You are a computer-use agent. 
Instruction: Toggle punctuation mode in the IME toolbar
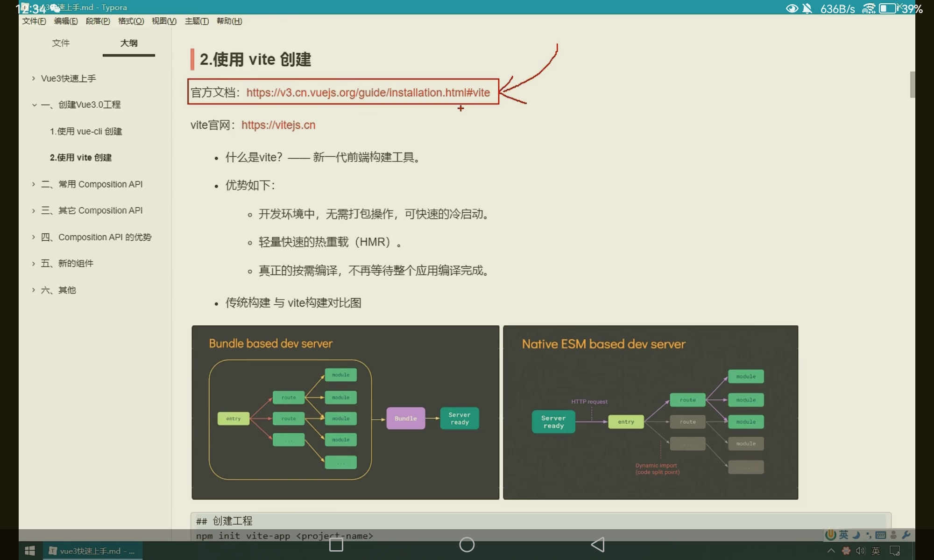point(869,535)
